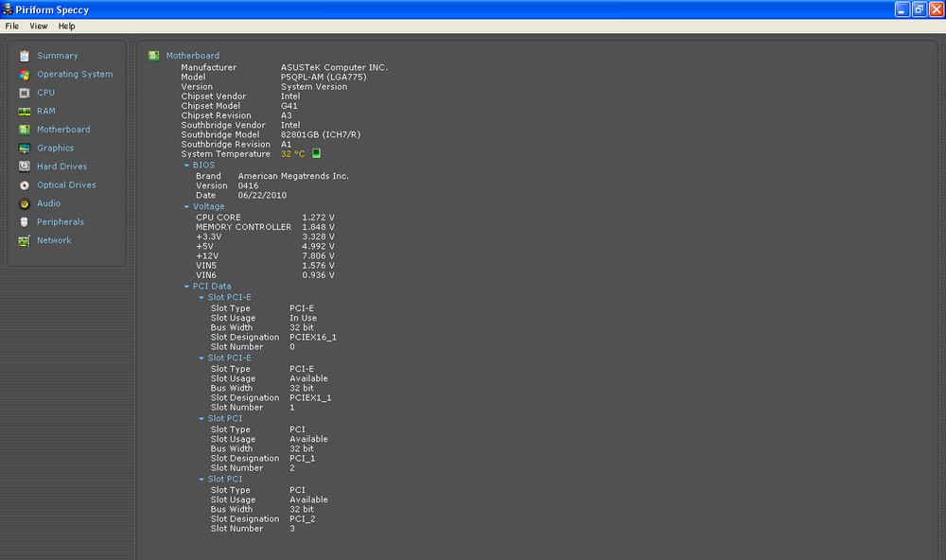Click the Graphics monitor icon

click(25, 149)
